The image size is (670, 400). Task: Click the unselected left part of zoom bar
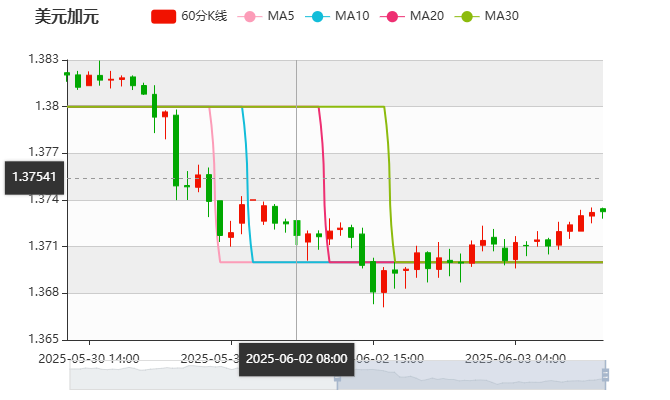[203, 375]
